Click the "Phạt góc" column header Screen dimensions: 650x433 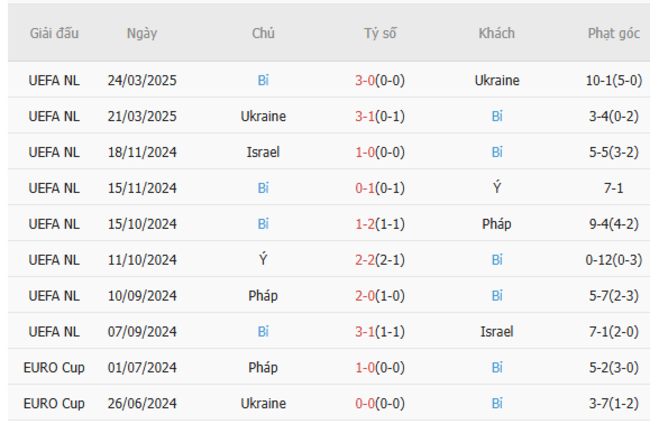[613, 33]
